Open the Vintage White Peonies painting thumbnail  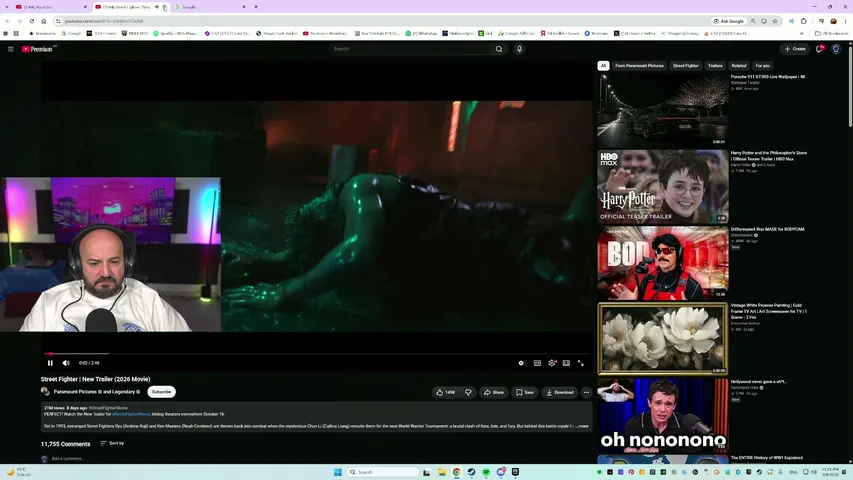tap(663, 339)
